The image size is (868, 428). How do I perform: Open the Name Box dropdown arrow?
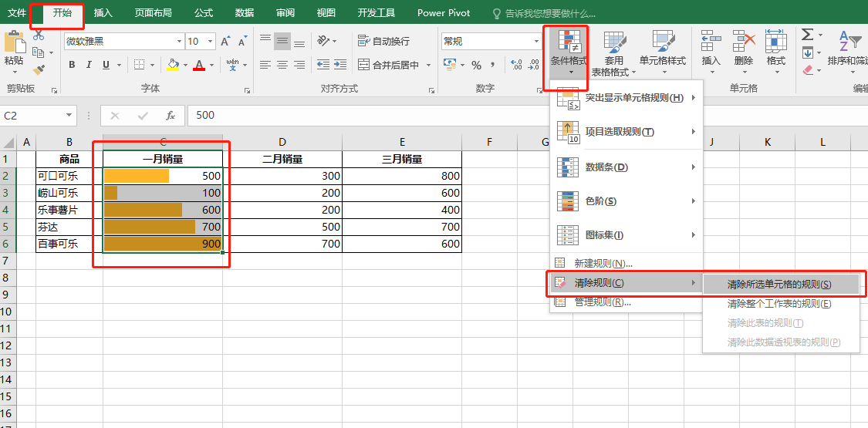[69, 116]
